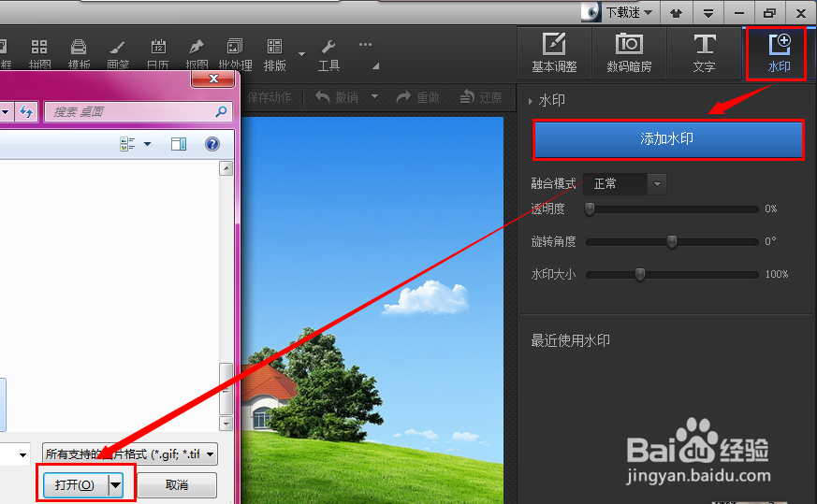Click the 打开(O) button in dialog
Image resolution: width=817 pixels, height=504 pixels.
(x=75, y=485)
